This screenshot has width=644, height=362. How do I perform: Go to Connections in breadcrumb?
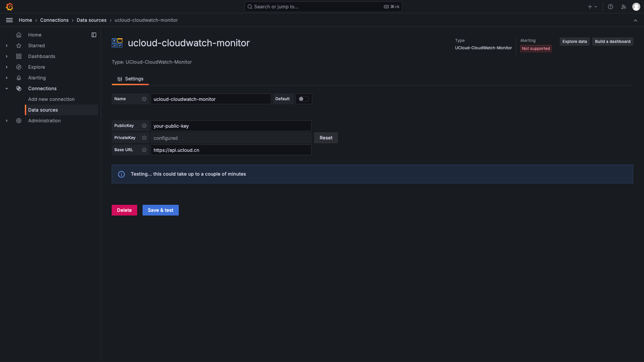point(54,20)
